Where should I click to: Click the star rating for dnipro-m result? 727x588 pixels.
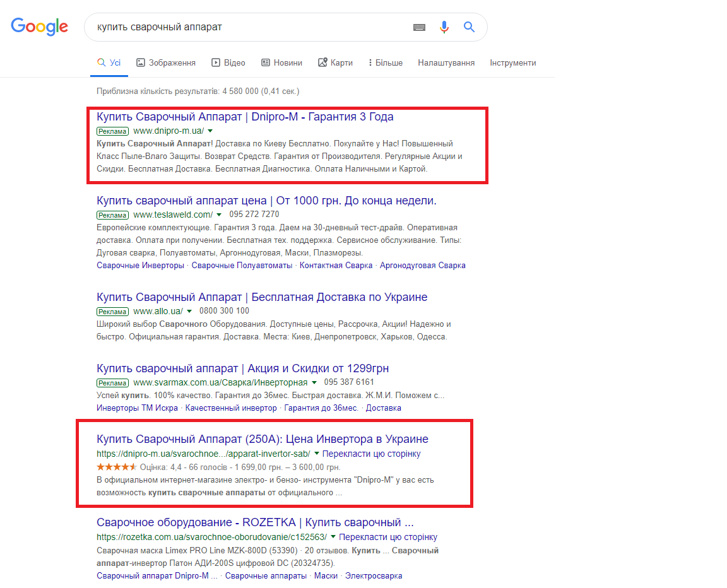coord(117,467)
